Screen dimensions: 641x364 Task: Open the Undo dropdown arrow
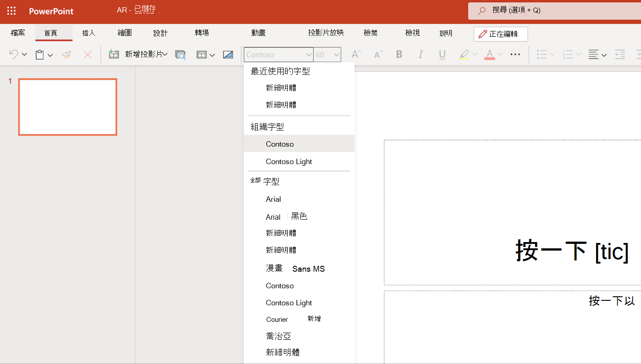(x=24, y=55)
